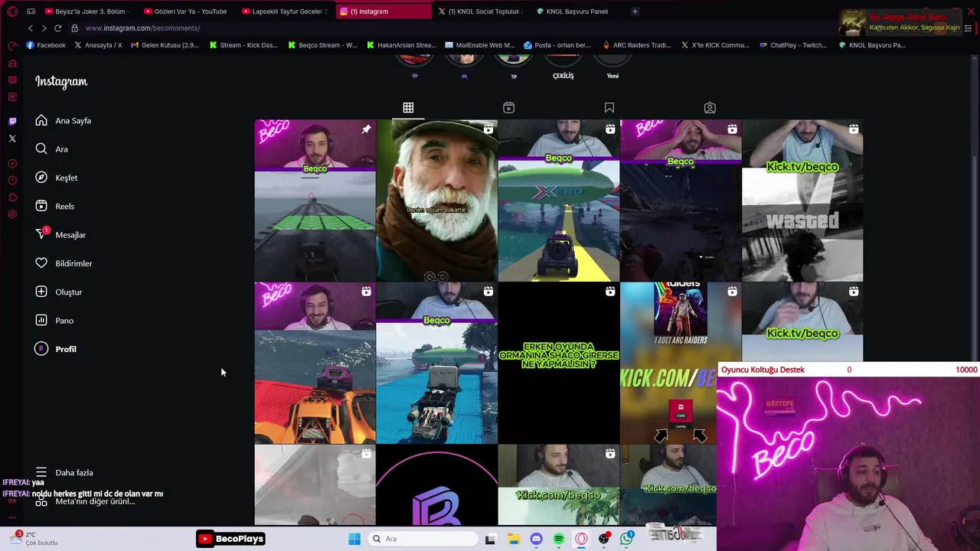Image resolution: width=980 pixels, height=551 pixels.
Task: Open File Explorer from taskbar
Action: pyautogui.click(x=514, y=539)
